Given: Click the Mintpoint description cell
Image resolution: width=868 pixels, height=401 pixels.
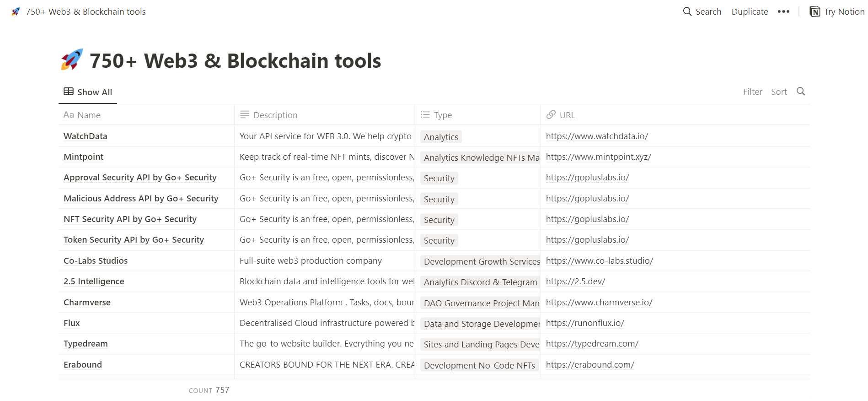Looking at the screenshot, I should pos(325,157).
